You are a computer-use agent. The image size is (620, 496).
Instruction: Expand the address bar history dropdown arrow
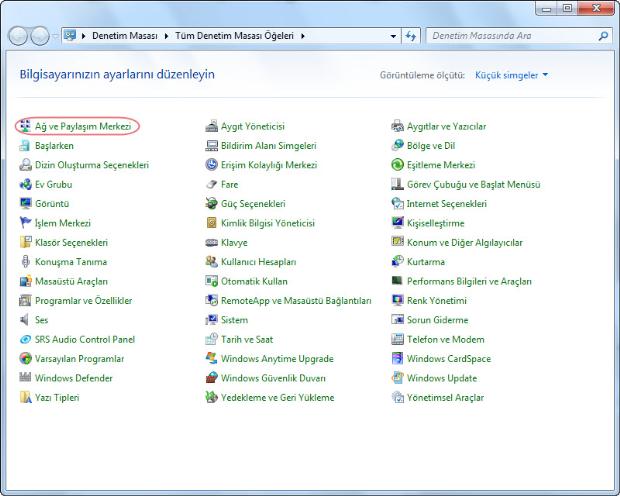click(393, 36)
